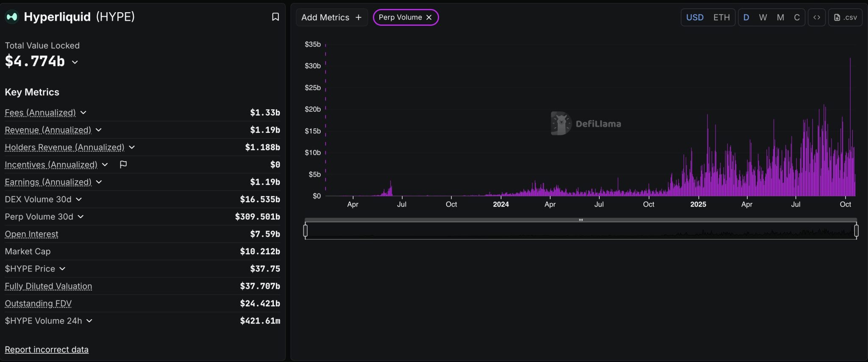868x362 pixels.
Task: Open the embed code icon button
Action: [816, 17]
